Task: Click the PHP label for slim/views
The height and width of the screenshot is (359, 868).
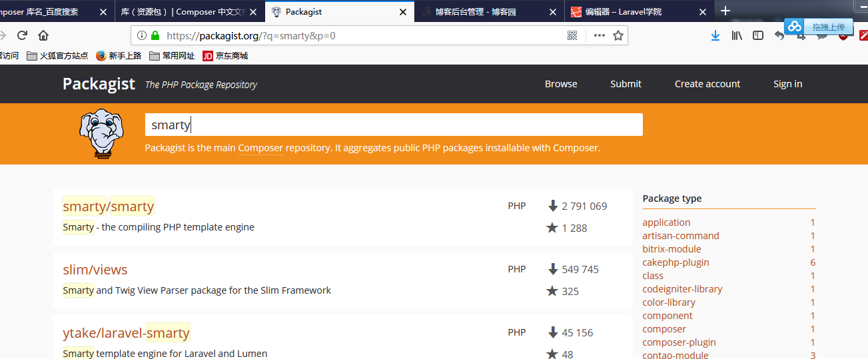Action: (x=517, y=269)
